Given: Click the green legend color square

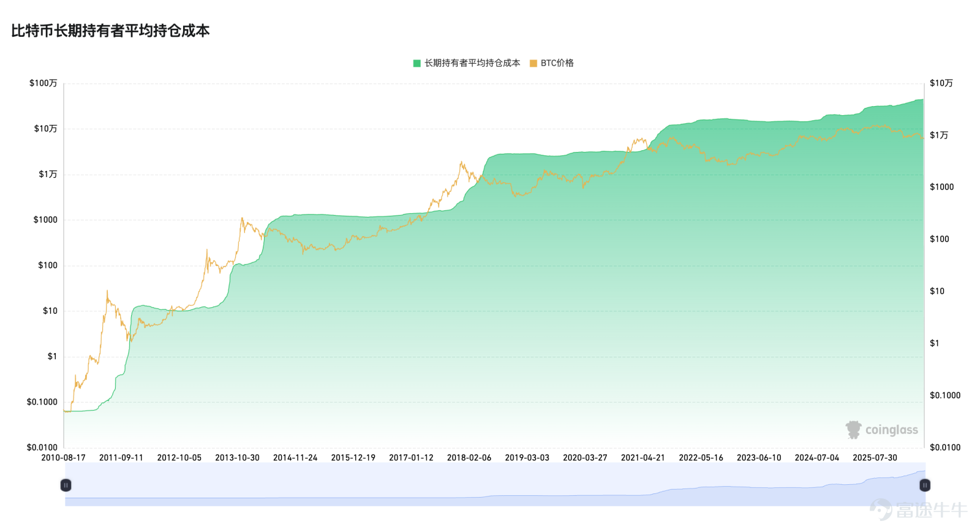Looking at the screenshot, I should [417, 63].
